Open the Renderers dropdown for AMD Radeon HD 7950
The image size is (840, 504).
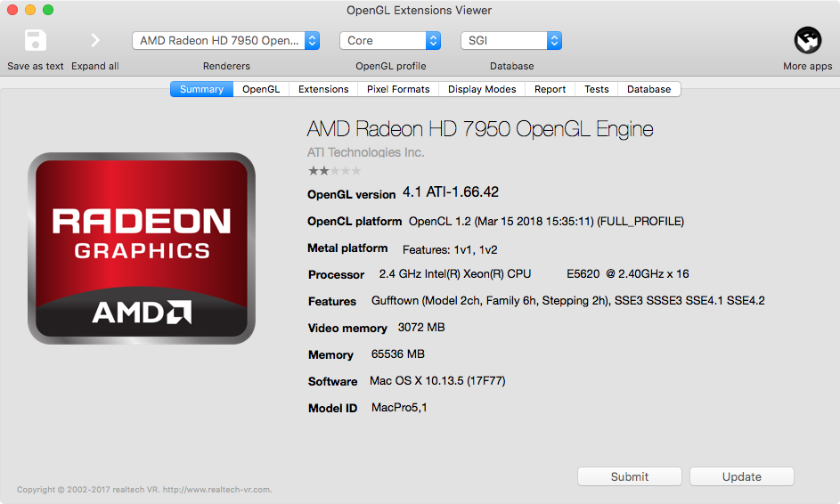pos(226,41)
